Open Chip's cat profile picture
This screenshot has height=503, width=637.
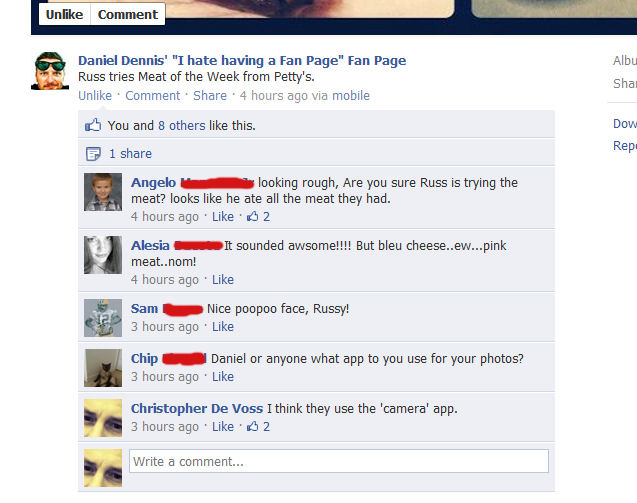[103, 368]
